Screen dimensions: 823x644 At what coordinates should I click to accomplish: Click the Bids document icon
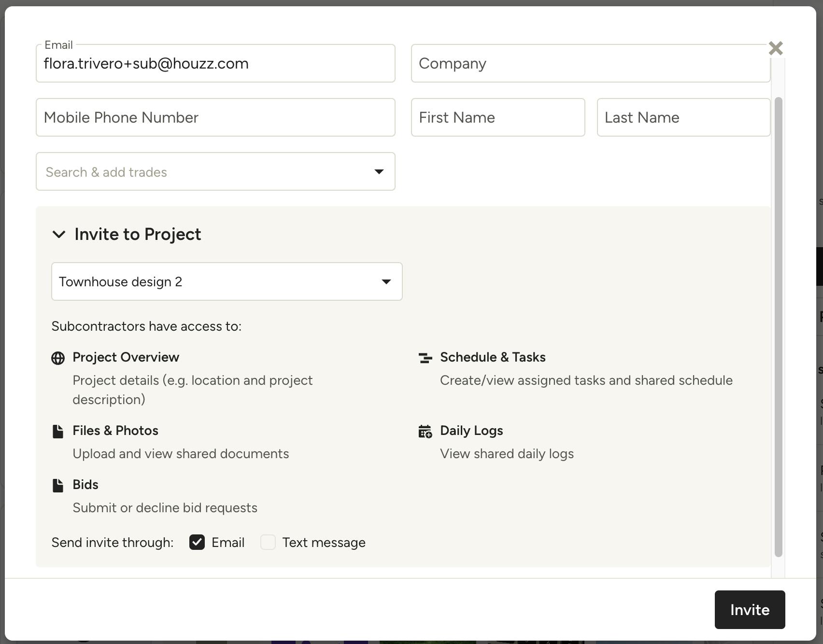[x=58, y=486]
